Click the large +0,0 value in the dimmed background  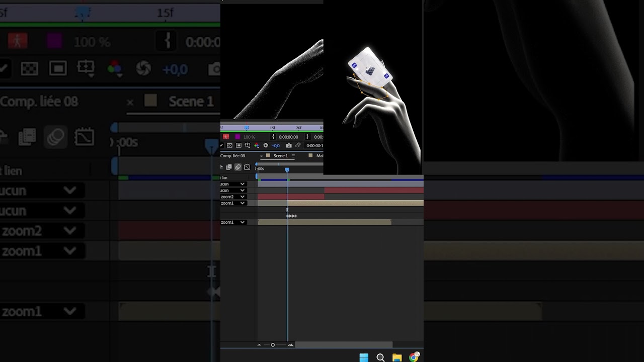tap(175, 69)
